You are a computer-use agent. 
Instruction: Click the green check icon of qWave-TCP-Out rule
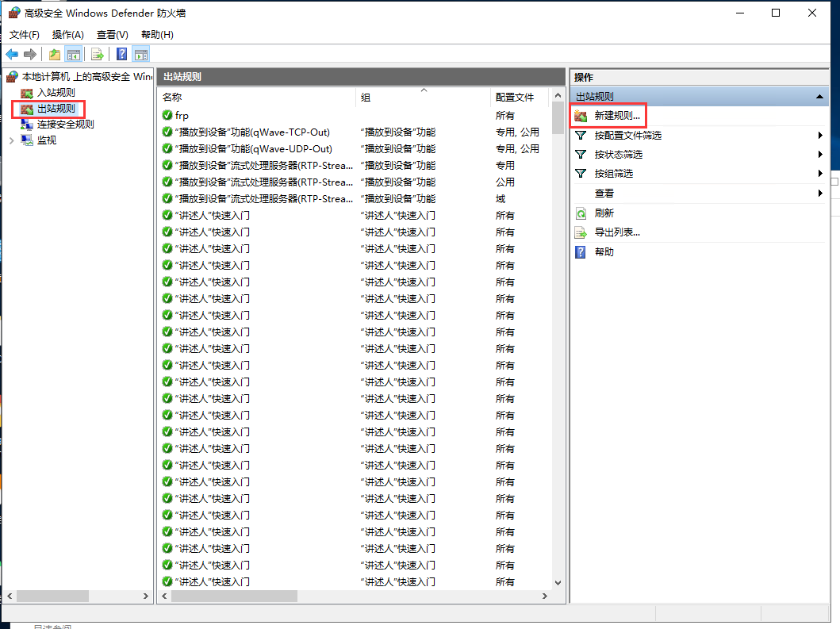tap(167, 132)
